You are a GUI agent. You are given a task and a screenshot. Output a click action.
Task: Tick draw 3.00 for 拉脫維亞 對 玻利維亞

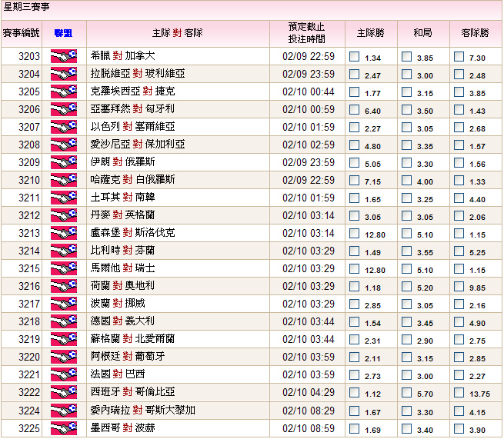click(x=406, y=74)
